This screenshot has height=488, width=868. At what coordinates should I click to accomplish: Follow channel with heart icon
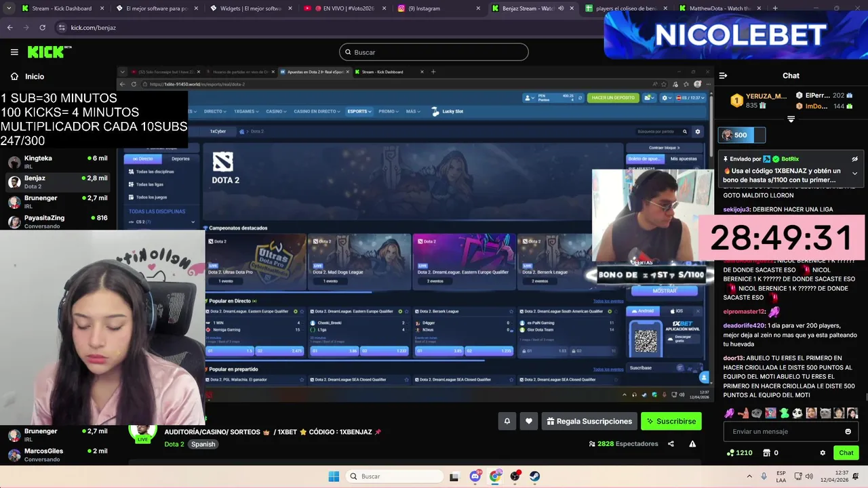click(529, 421)
